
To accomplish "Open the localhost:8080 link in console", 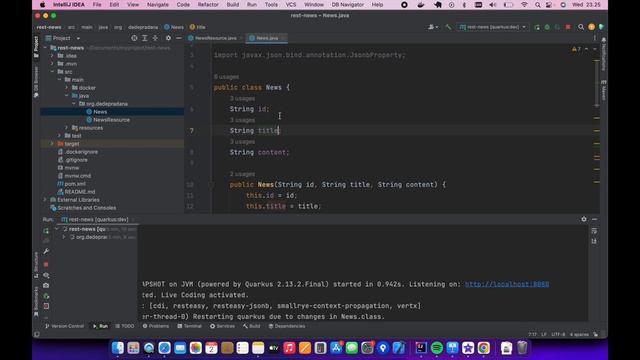I will coord(507,284).
